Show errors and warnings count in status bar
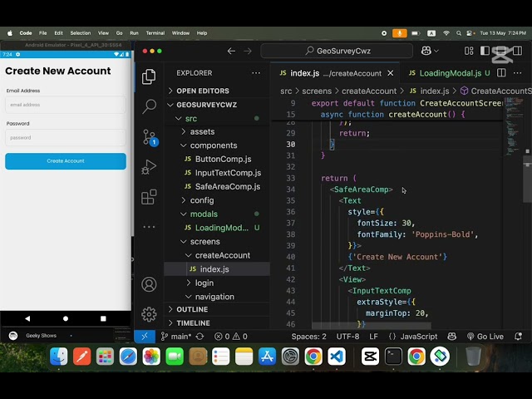The height and width of the screenshot is (399, 532). pos(231,336)
